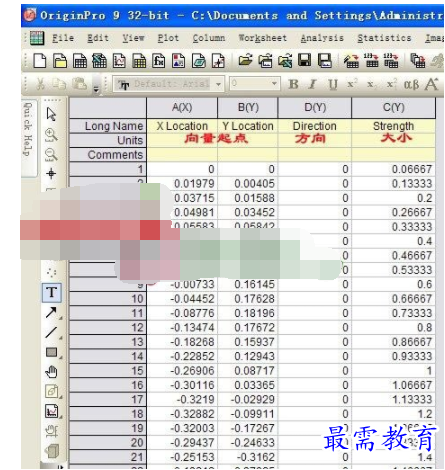Click the Import Wizard icon
The width and height of the screenshot is (445, 470).
point(351,61)
